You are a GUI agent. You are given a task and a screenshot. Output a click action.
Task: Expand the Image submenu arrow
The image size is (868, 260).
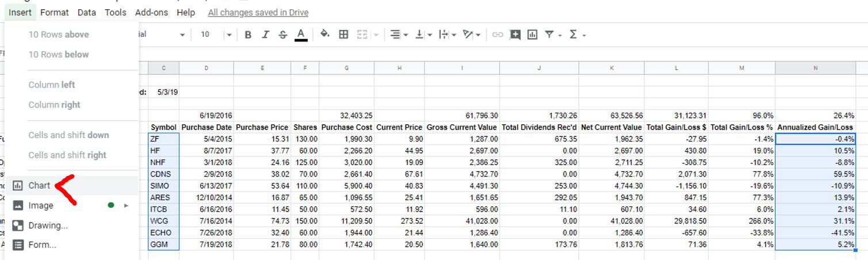coord(126,205)
